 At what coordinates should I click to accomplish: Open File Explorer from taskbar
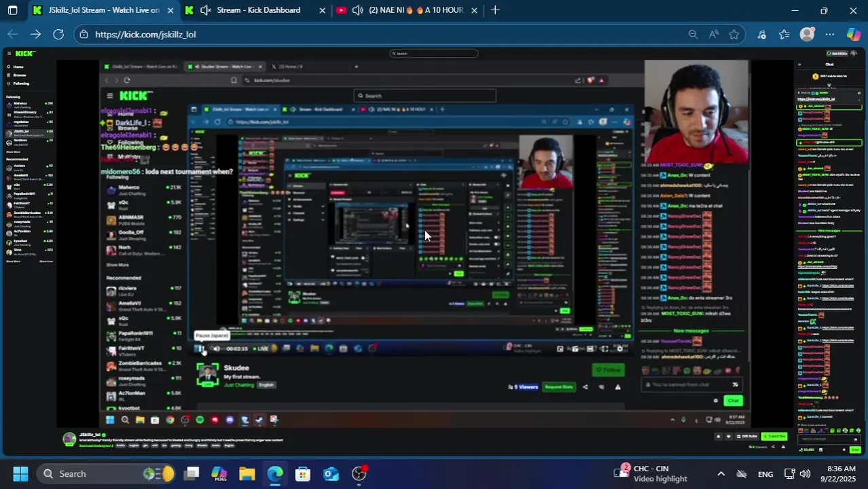pyautogui.click(x=247, y=473)
